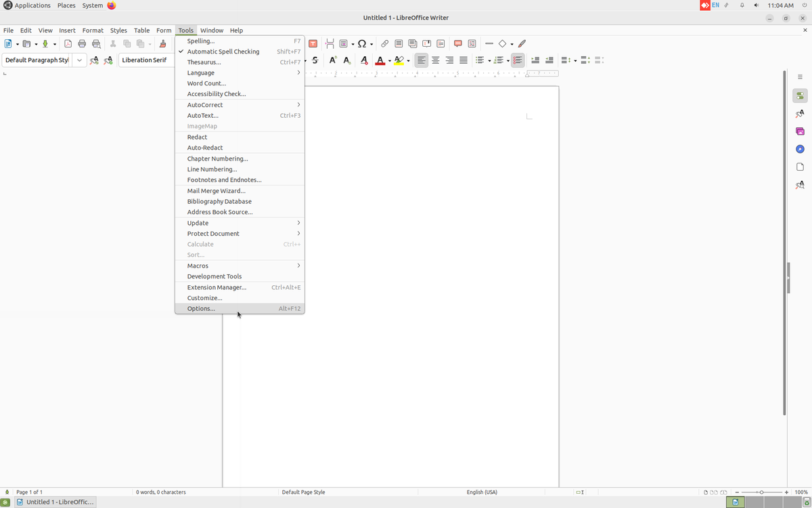Activate the Show Draw Functions pencil icon
812x508 pixels.
click(x=522, y=43)
